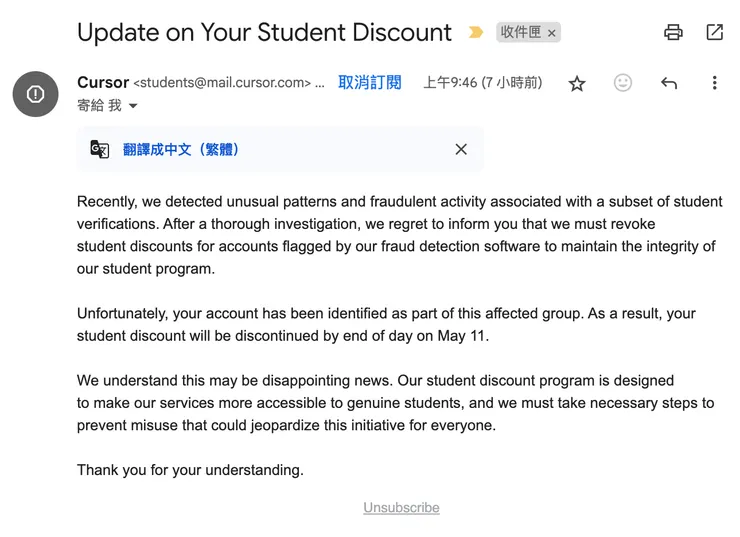The image size is (740, 537).
Task: Print this email with the printer icon
Action: click(x=673, y=32)
